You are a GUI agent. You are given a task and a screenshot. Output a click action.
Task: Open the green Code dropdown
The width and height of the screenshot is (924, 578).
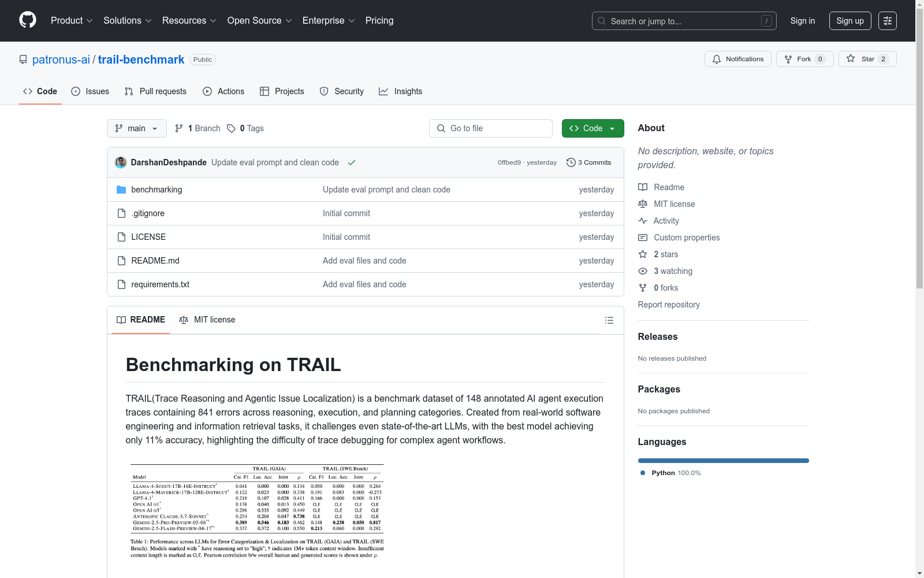[x=593, y=128]
